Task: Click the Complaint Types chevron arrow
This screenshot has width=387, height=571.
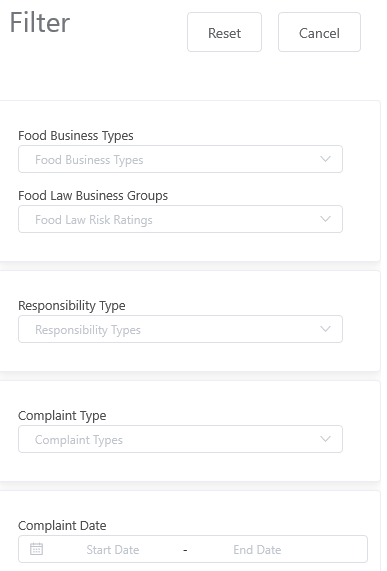Action: point(325,439)
